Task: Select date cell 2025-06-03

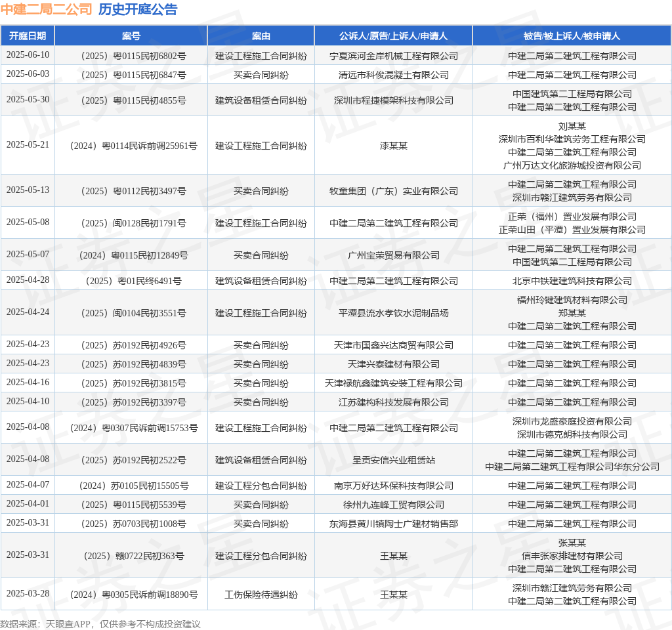Action: [x=28, y=73]
